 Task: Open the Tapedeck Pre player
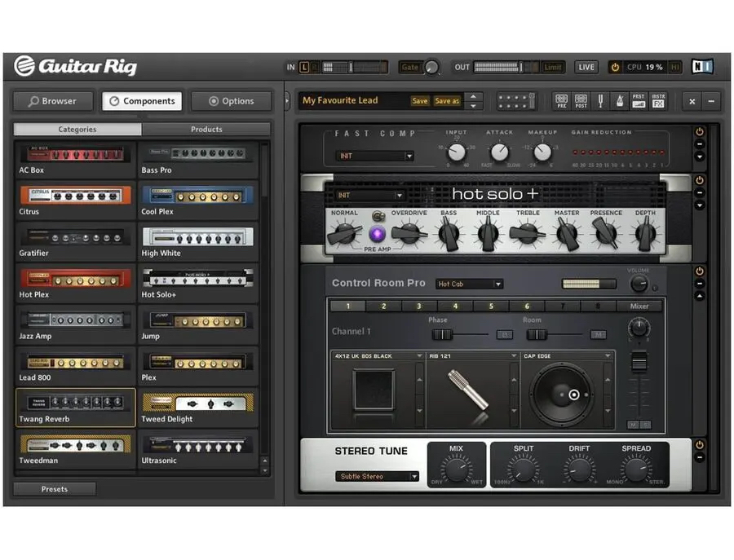pyautogui.click(x=562, y=99)
